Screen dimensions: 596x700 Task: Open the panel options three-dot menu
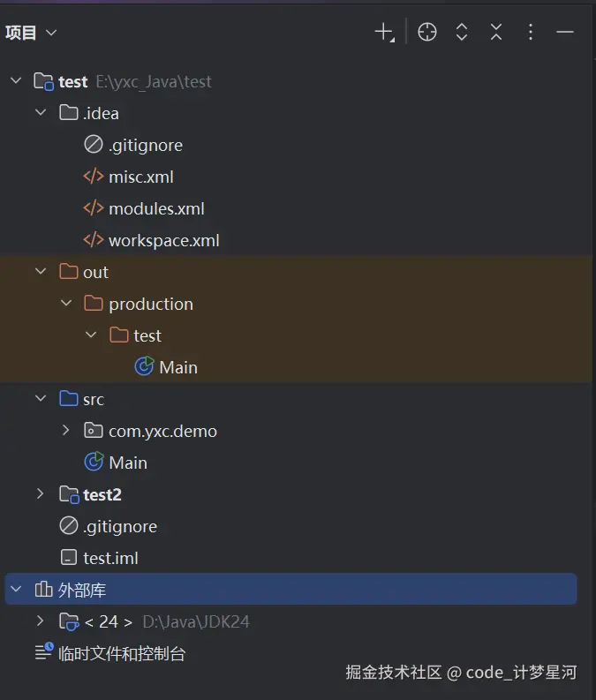[x=531, y=33]
